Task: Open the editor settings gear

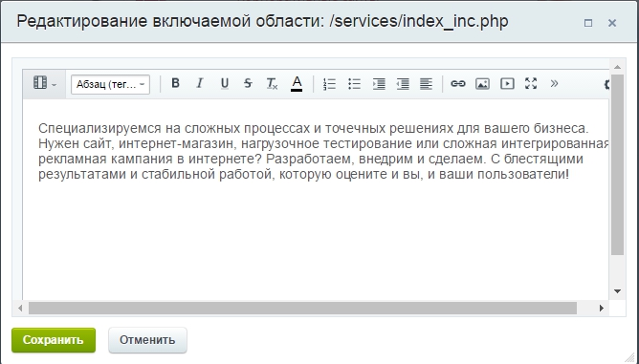Action: (x=606, y=84)
